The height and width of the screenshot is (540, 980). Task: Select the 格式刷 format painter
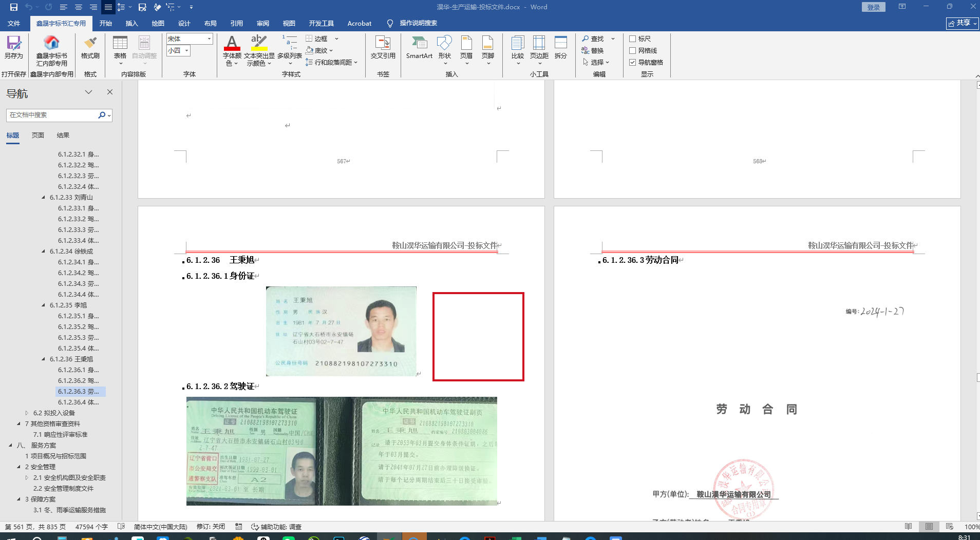(90, 48)
